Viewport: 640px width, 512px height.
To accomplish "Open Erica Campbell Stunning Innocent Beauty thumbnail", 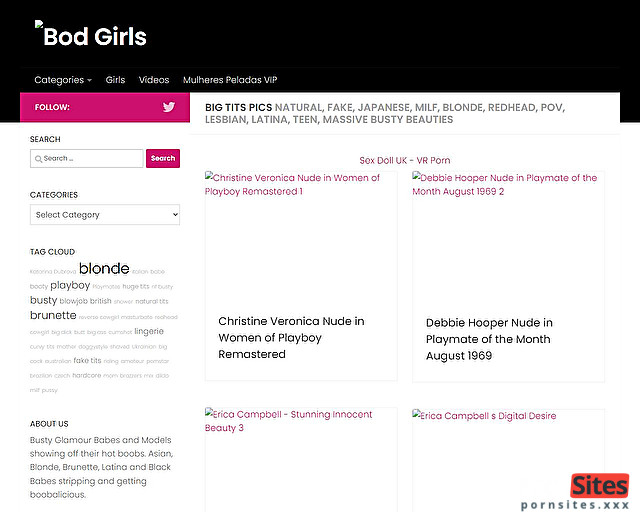I will point(301,459).
